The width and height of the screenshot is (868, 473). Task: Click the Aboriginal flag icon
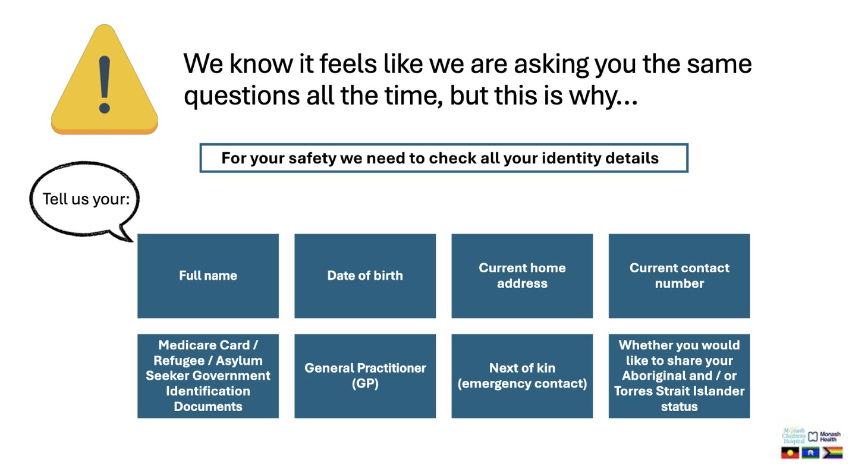(x=789, y=452)
